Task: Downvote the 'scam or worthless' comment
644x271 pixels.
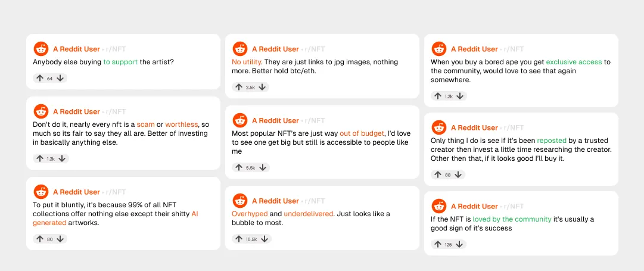Action: (63, 158)
